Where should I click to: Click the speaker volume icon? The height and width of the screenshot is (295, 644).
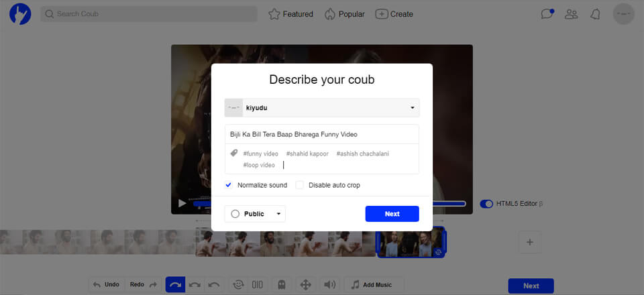click(329, 285)
